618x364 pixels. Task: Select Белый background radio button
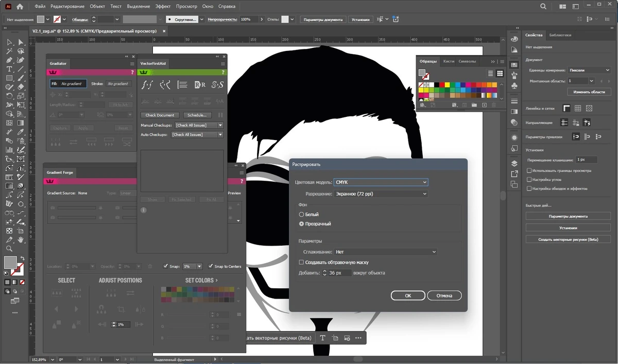point(302,214)
